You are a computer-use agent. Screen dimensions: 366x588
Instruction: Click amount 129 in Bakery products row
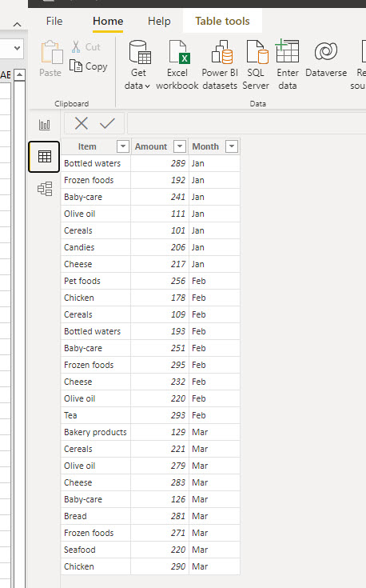178,432
